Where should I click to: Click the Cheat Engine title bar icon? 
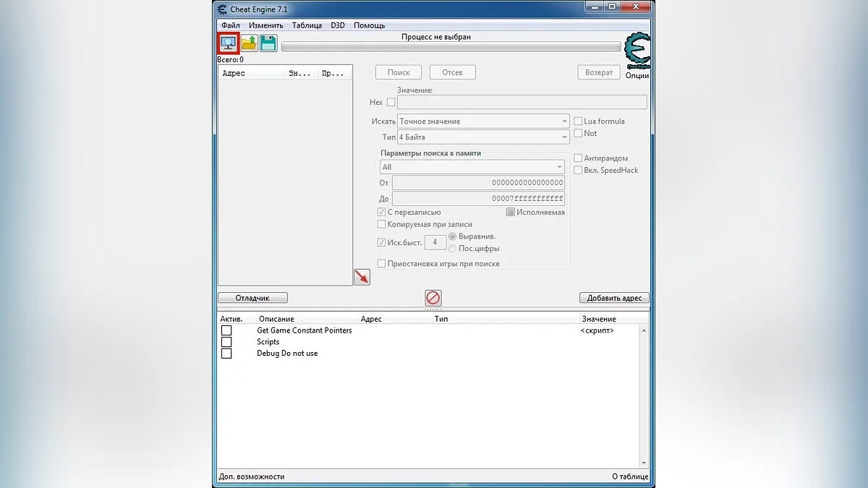(222, 9)
